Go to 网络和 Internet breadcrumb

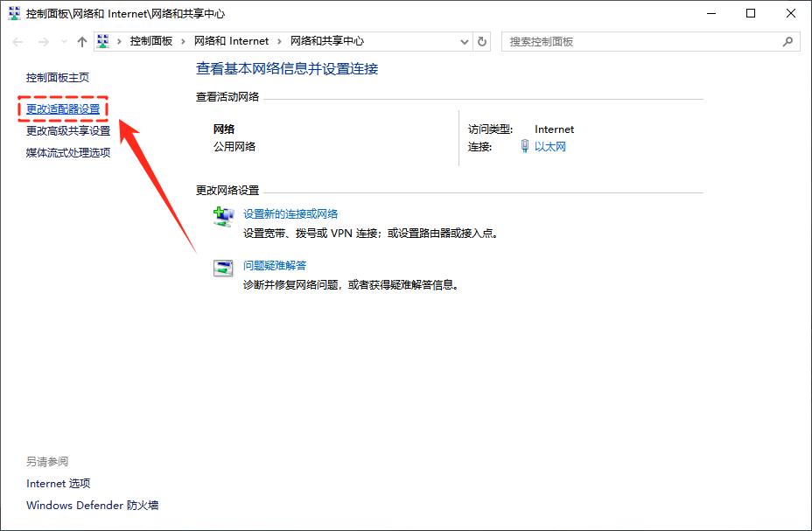click(231, 41)
